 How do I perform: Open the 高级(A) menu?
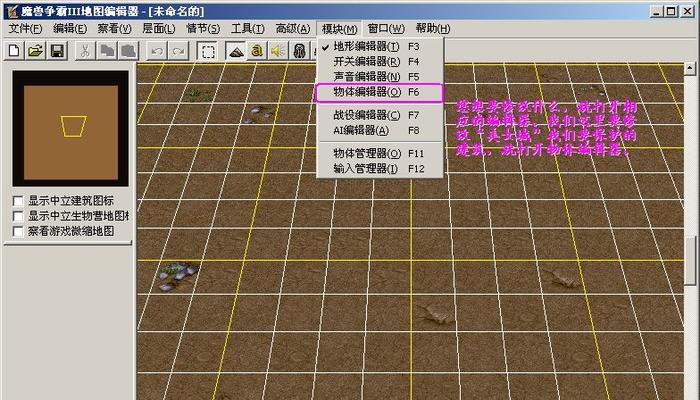(x=293, y=29)
